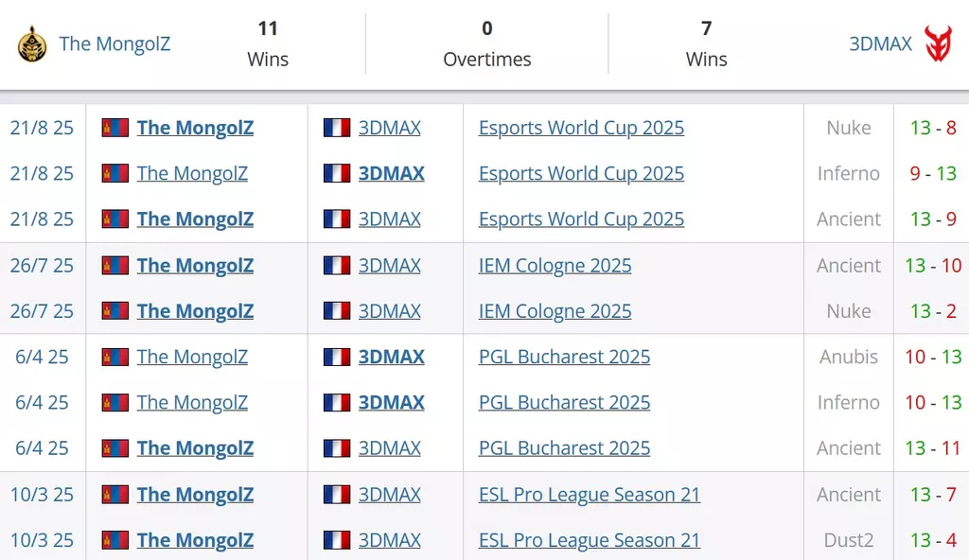Select the 21/8 25 date in first row

coord(42,128)
